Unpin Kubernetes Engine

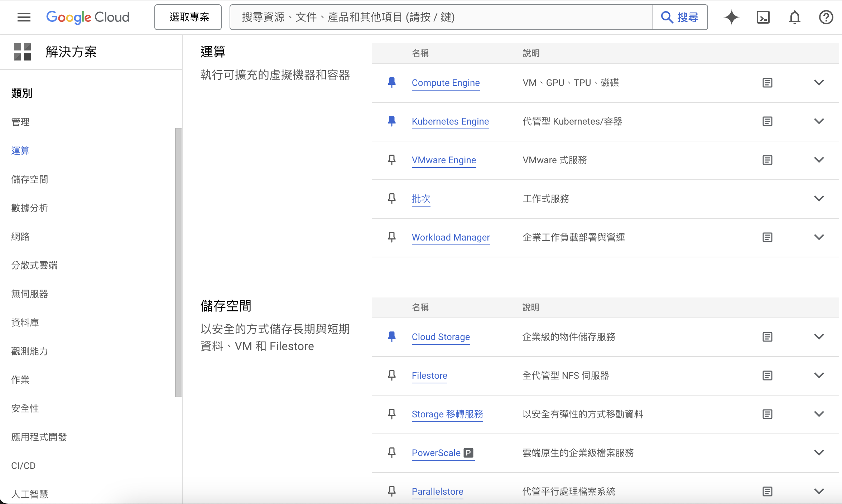[392, 121]
